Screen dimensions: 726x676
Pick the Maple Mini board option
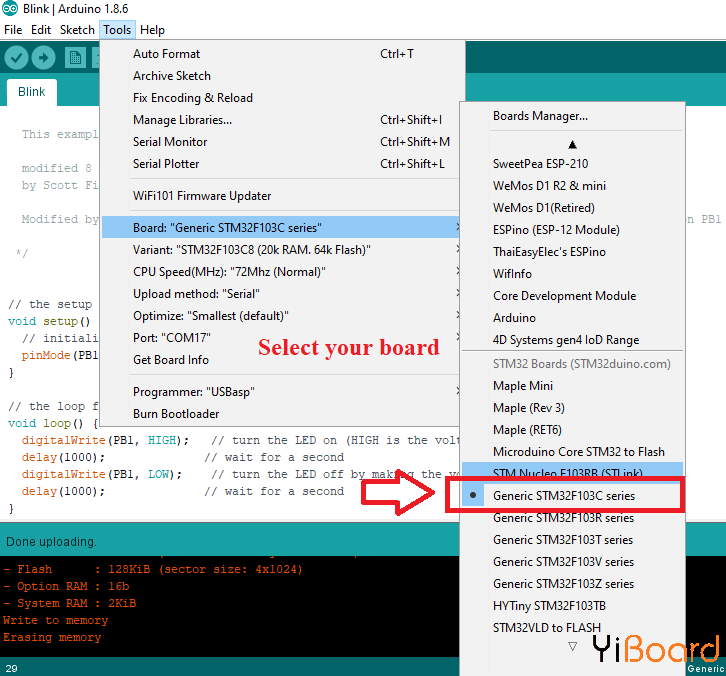coord(523,386)
